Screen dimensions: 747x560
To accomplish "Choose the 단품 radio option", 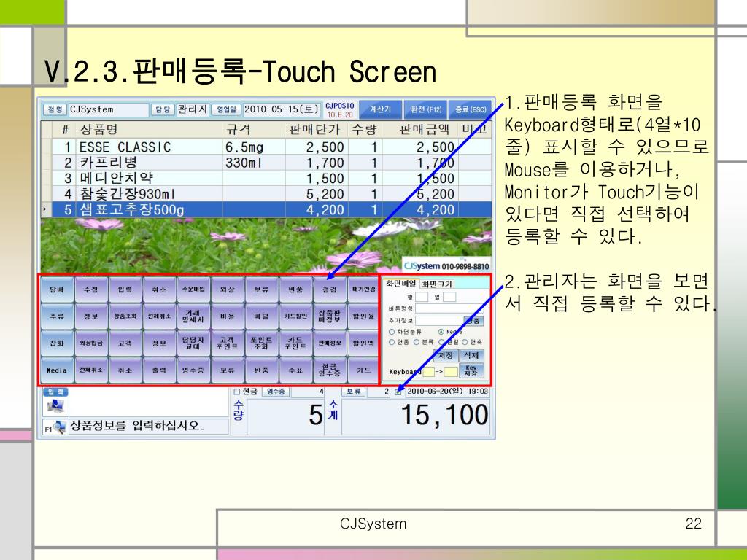I will (x=392, y=342).
